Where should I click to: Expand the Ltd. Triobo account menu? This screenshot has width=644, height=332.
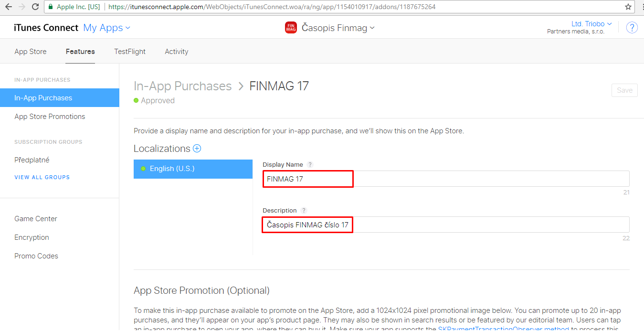(x=591, y=24)
